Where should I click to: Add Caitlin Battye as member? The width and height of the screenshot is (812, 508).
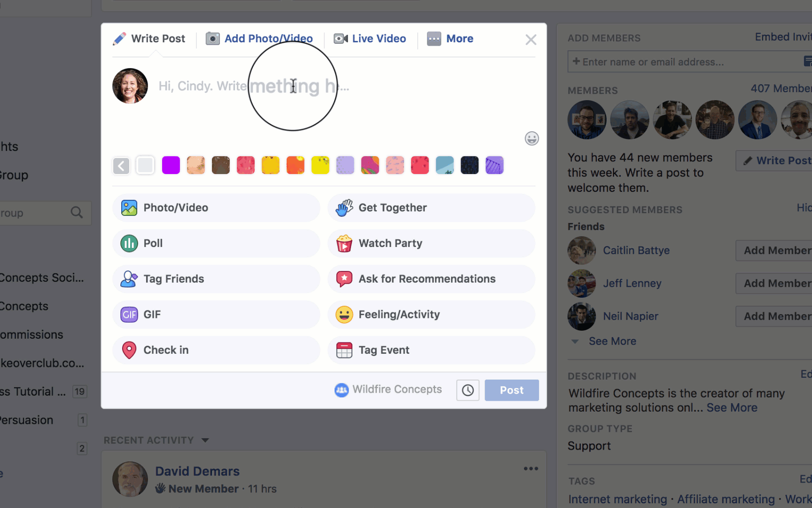(774, 250)
